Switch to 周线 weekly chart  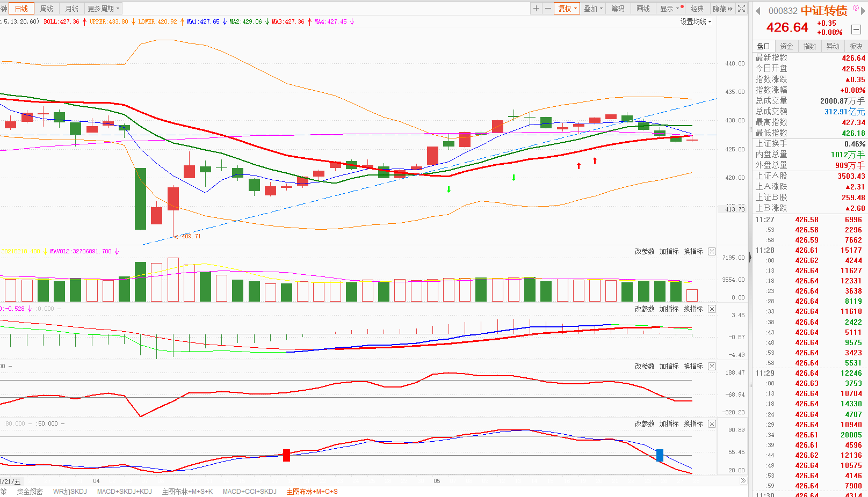point(47,9)
